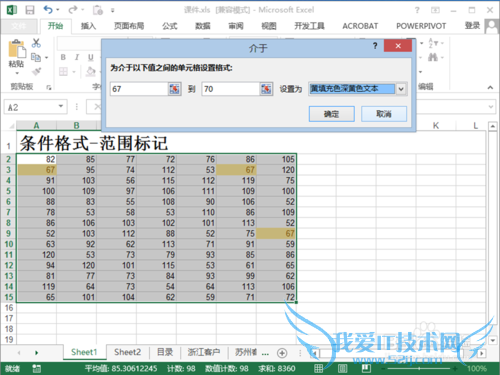Switch to the 数据 ribbon tab
The width and height of the screenshot is (500, 375).
[x=203, y=26]
